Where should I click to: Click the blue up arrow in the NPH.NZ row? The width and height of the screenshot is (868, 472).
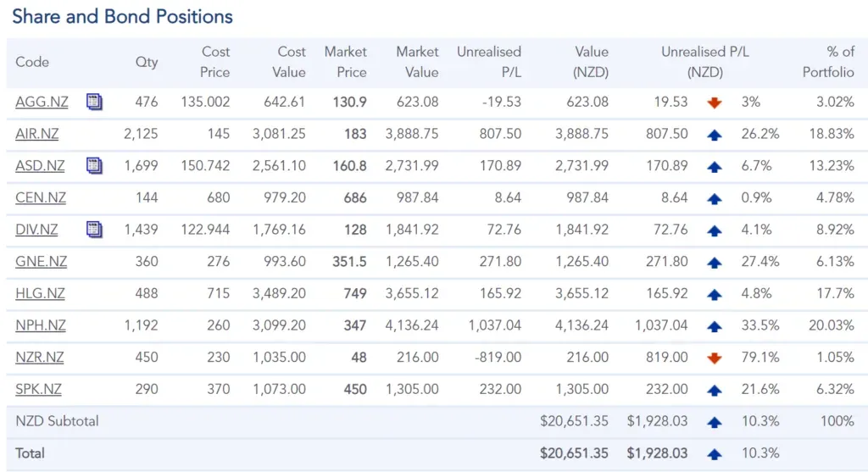[714, 326]
